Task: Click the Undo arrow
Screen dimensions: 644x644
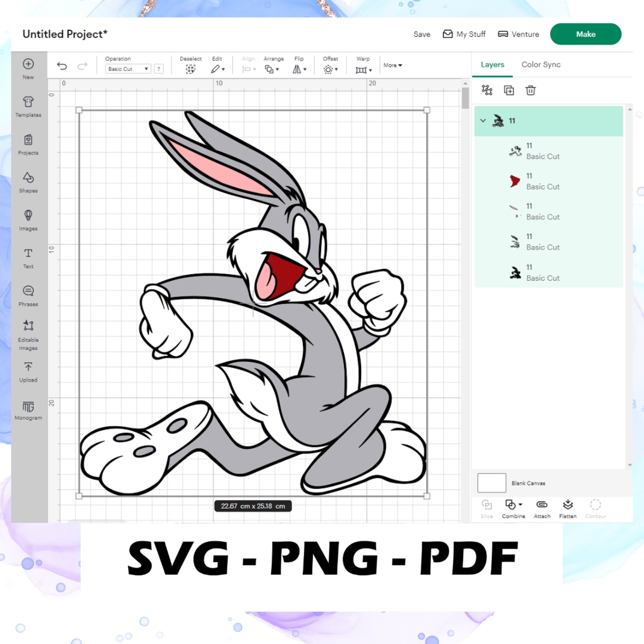Action: (x=62, y=66)
